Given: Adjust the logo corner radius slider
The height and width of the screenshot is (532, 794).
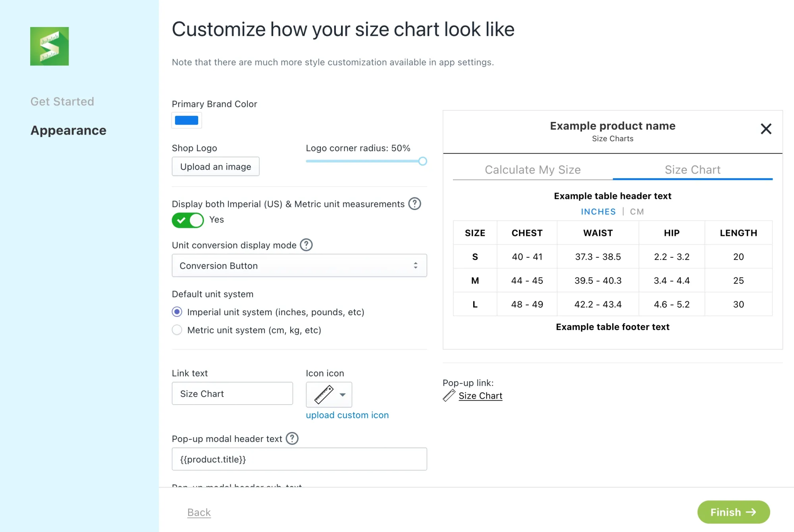Looking at the screenshot, I should tap(422, 161).
